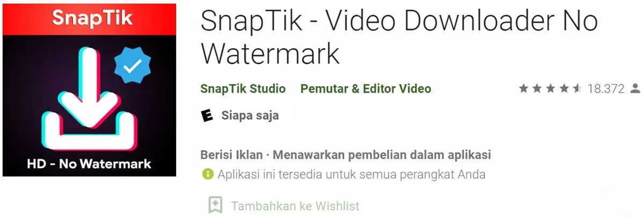Click the 18.372 ratings count
This screenshot has height=218, width=644.
coord(606,89)
